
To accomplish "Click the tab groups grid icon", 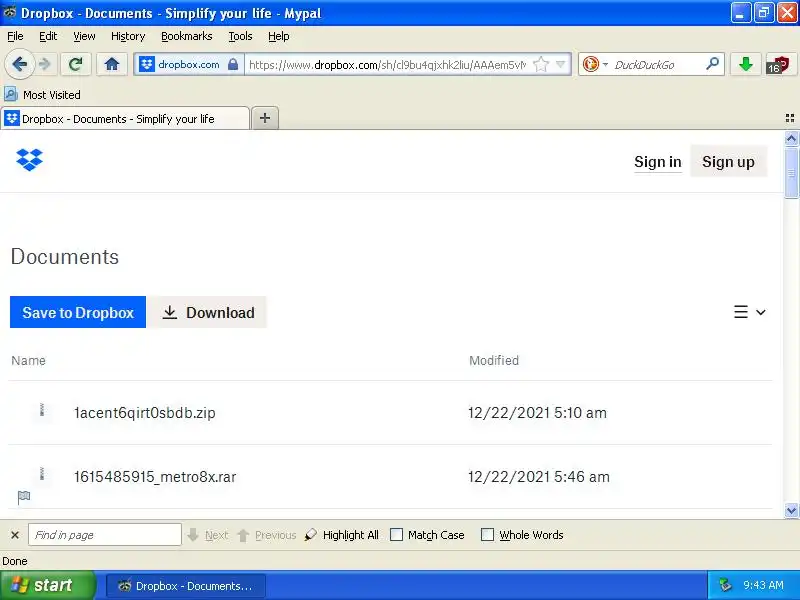I will click(790, 118).
